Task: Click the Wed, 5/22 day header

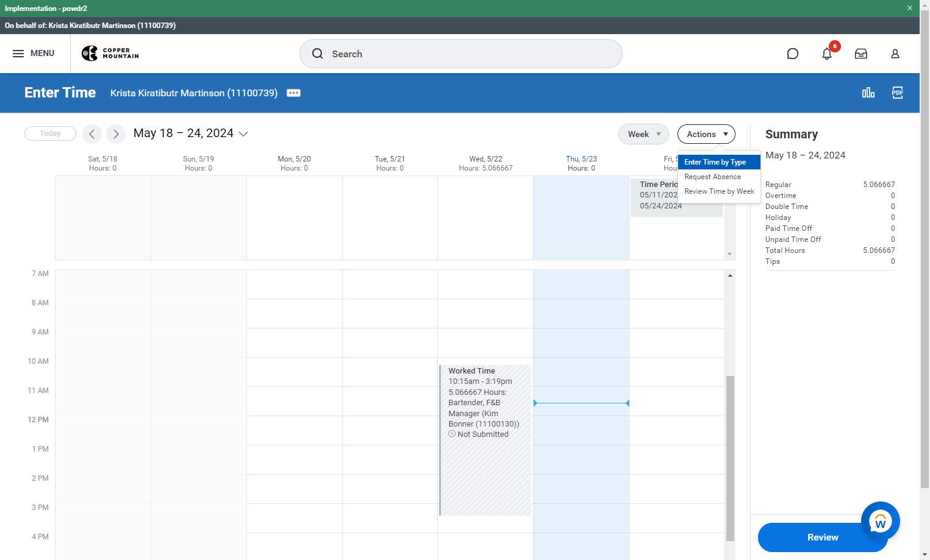Action: pos(485,163)
